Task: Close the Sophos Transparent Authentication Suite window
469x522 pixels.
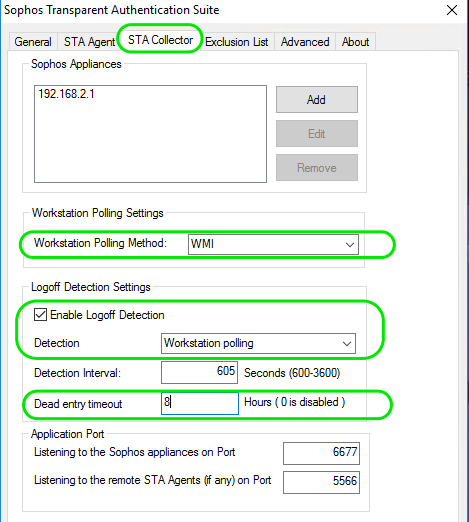Action: [452, 10]
